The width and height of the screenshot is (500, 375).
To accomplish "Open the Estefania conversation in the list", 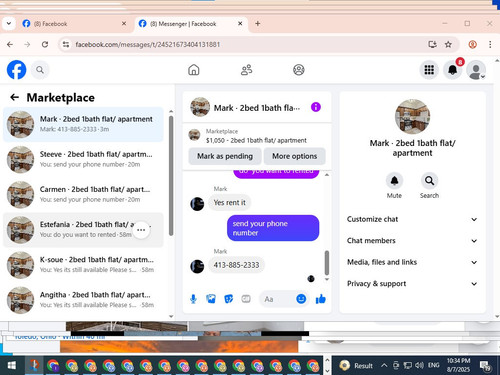I will coord(83,230).
